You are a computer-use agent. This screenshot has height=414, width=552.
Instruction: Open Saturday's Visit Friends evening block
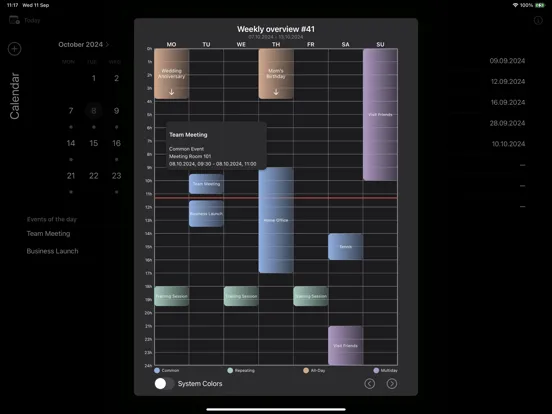[345, 345]
